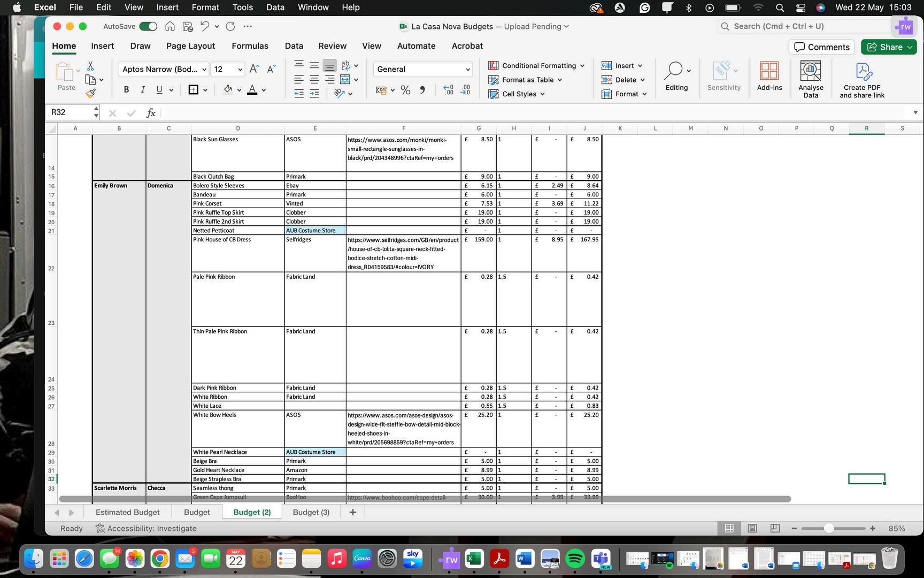Open the Tools menu in menu bar
The height and width of the screenshot is (578, 924).
(x=242, y=7)
